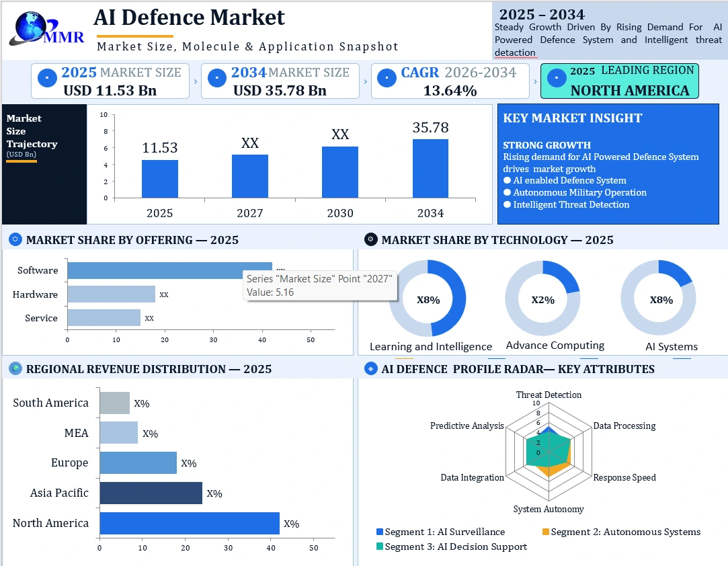Click the 'AI Defence Market' title
The height and width of the screenshot is (566, 728).
[189, 17]
